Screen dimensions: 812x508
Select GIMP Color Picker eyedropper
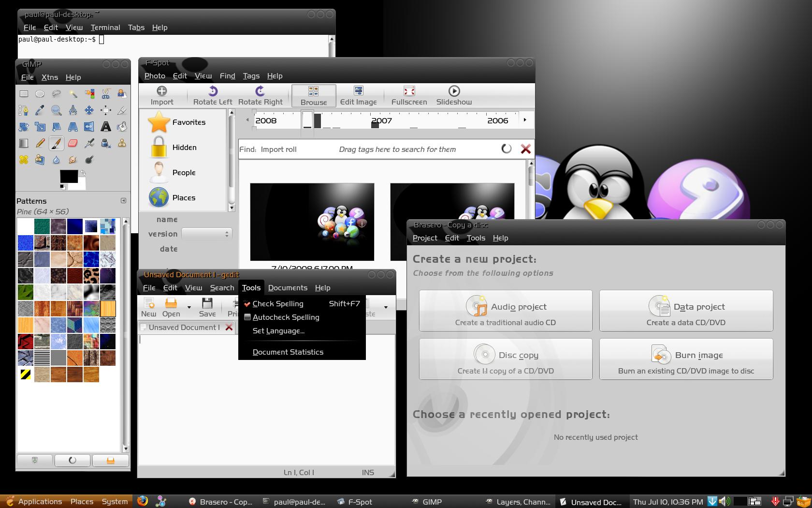40,110
